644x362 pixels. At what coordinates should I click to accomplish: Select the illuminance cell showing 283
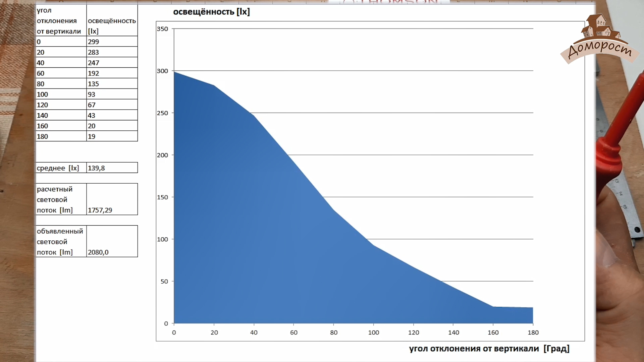click(x=111, y=52)
